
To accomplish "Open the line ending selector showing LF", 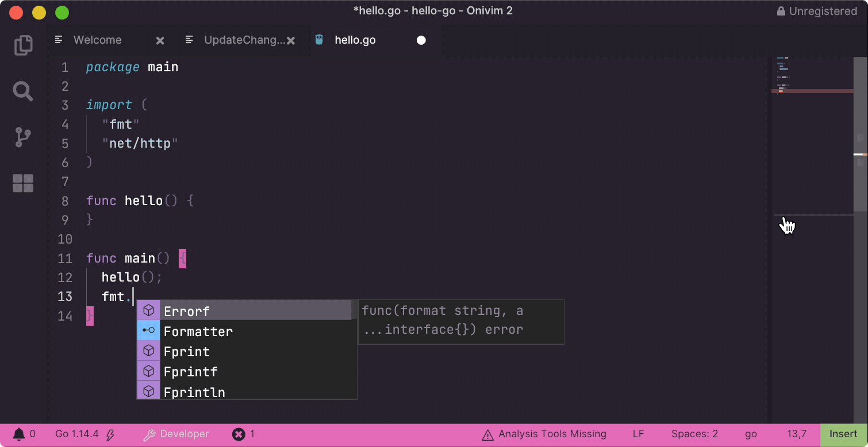I will [x=638, y=434].
